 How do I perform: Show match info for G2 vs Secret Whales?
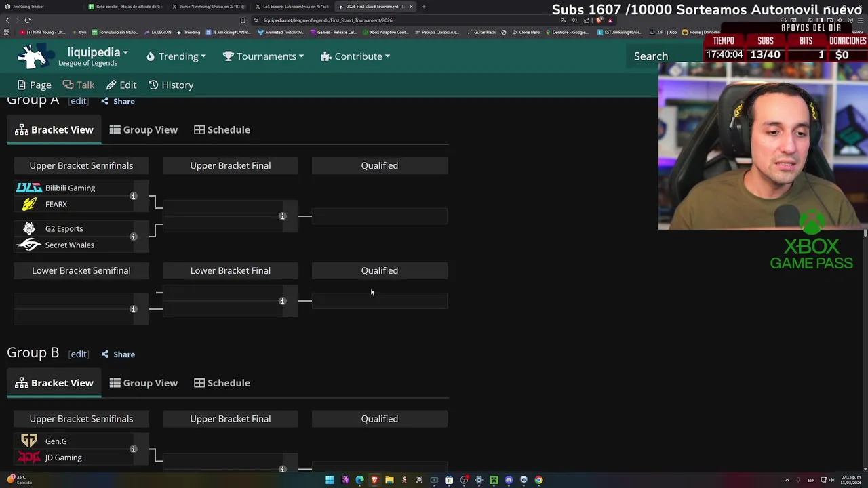coord(134,237)
